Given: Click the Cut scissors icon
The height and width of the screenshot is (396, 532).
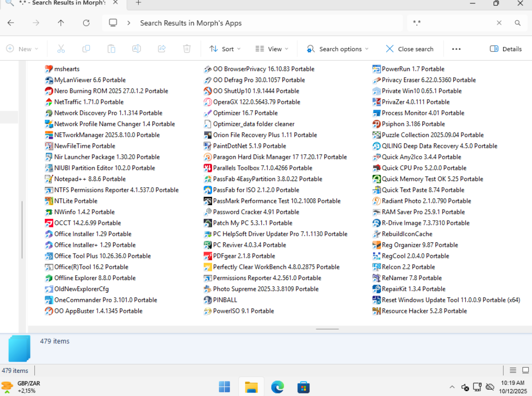Looking at the screenshot, I should tap(61, 49).
